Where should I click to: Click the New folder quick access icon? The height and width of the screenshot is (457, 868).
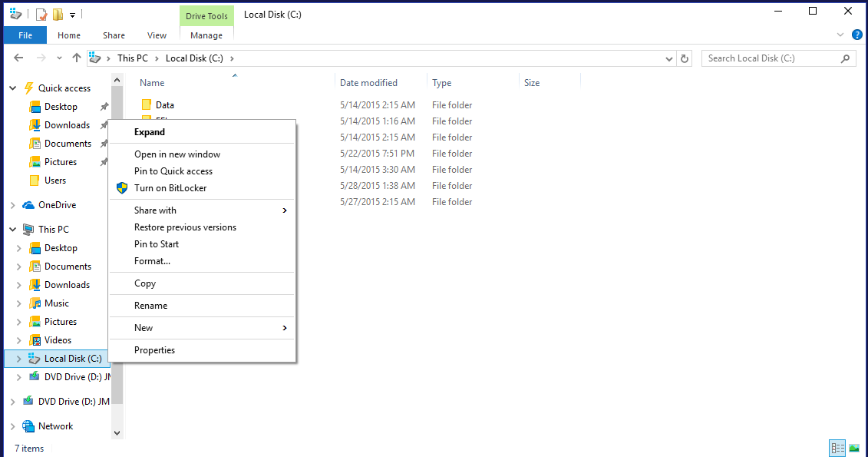coord(58,15)
